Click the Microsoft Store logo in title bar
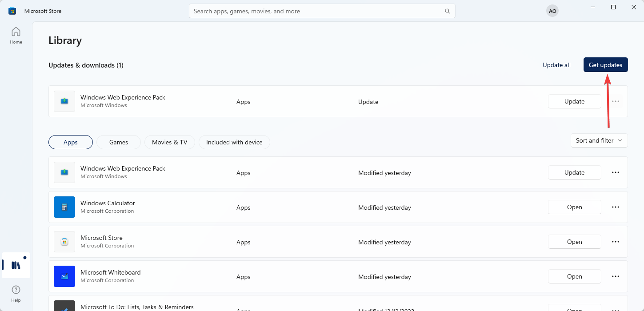 pyautogui.click(x=12, y=11)
